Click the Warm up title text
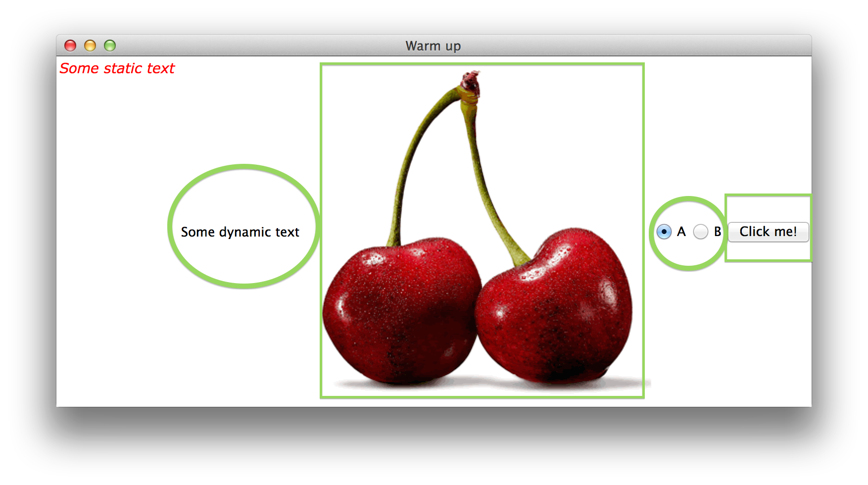The image size is (868, 485). coord(433,46)
